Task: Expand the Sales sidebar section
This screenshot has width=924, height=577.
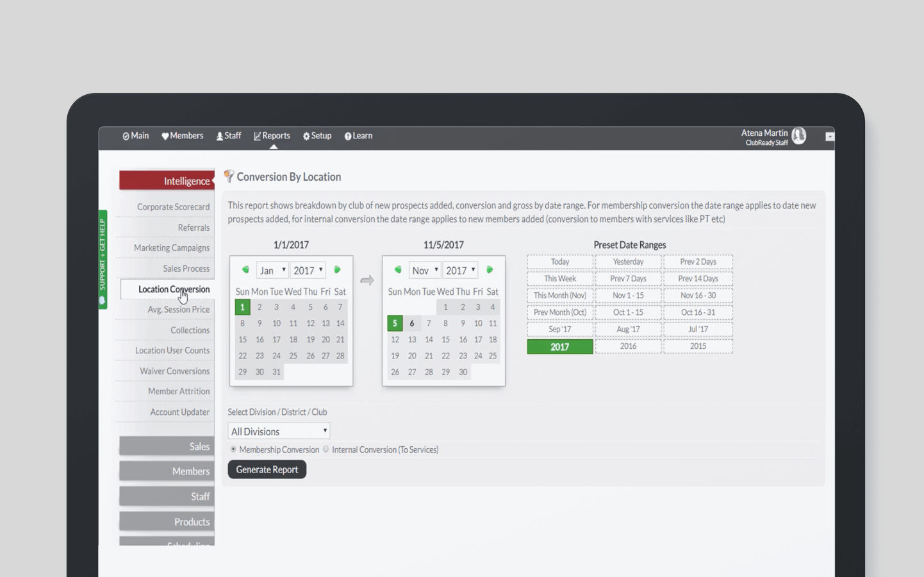Action: [167, 446]
